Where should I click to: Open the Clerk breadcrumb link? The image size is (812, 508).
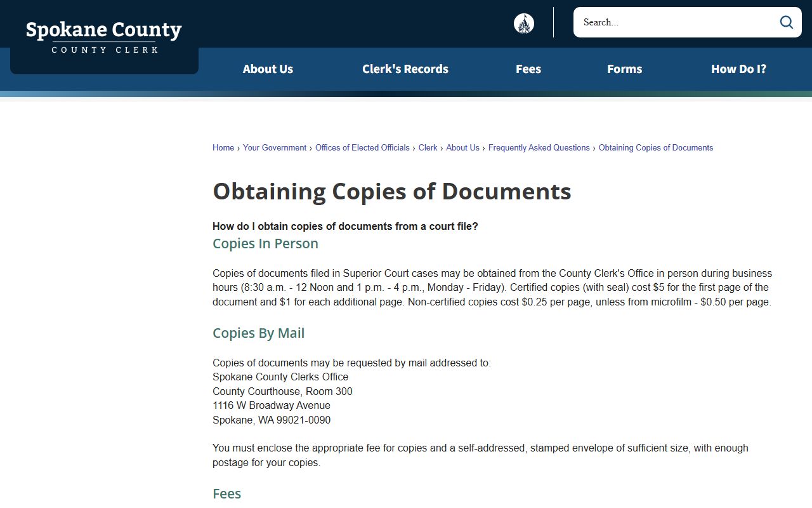pos(428,148)
